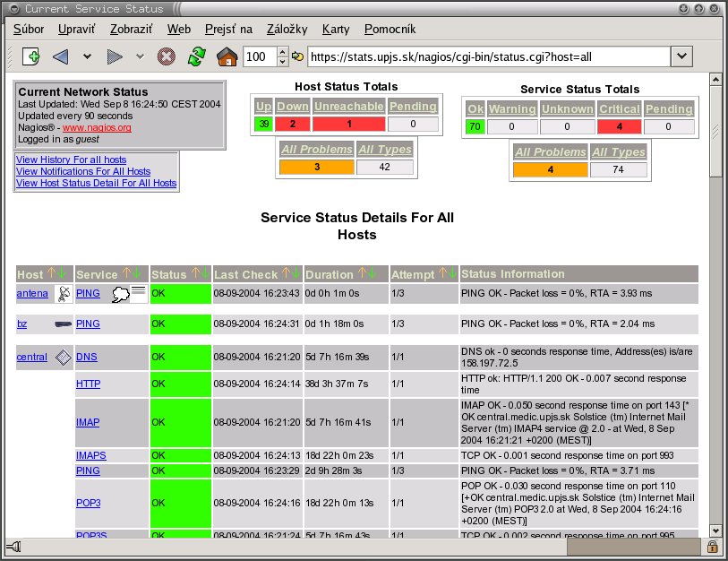The image size is (728, 561).
Task: Click the antena host antenna icon
Action: 64,294
